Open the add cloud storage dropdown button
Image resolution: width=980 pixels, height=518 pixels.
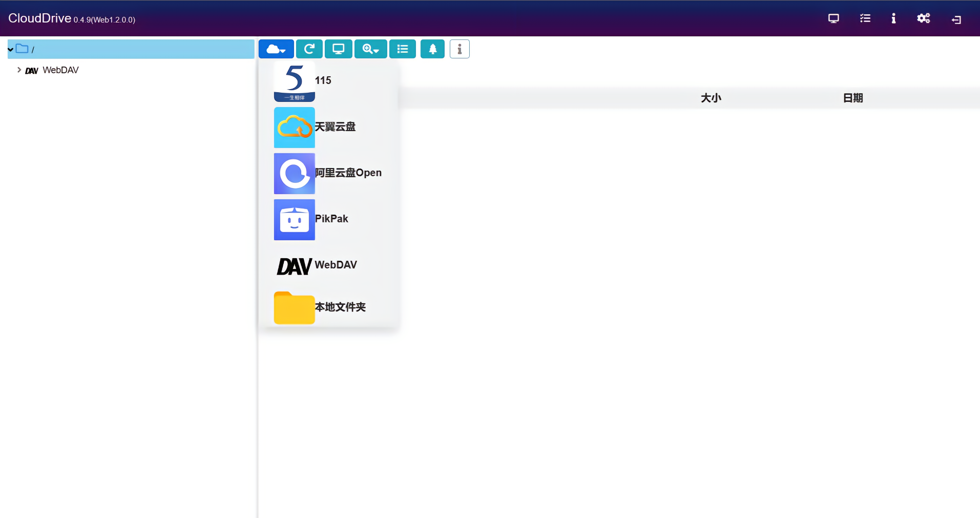pyautogui.click(x=276, y=49)
